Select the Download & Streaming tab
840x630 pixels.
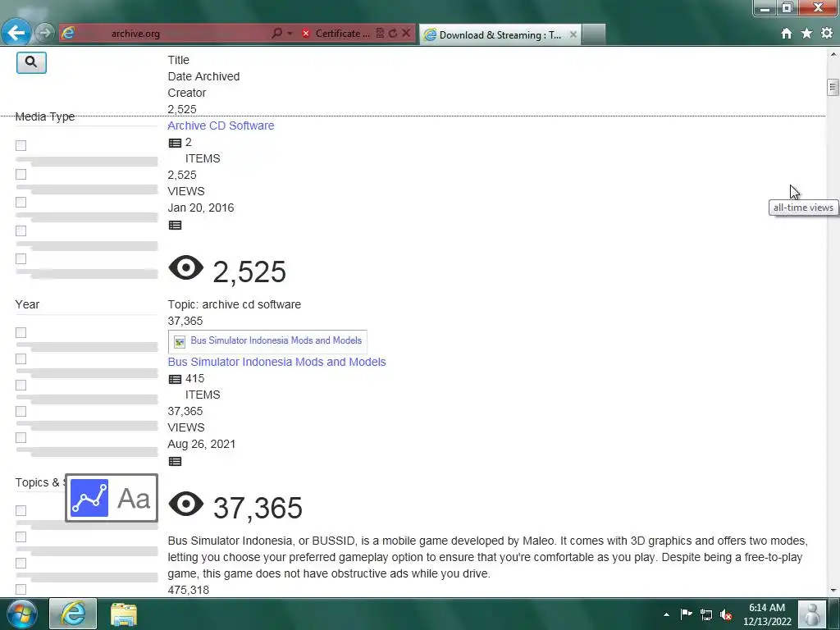(x=500, y=34)
